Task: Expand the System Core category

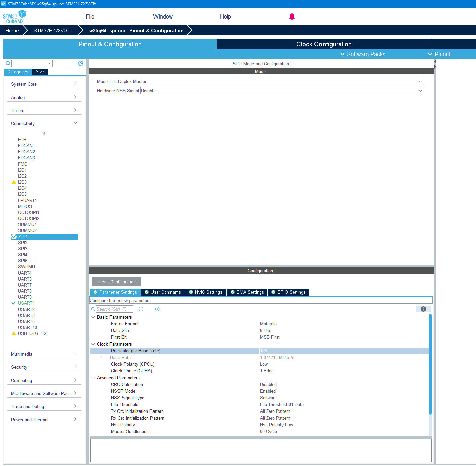Action: tap(44, 84)
